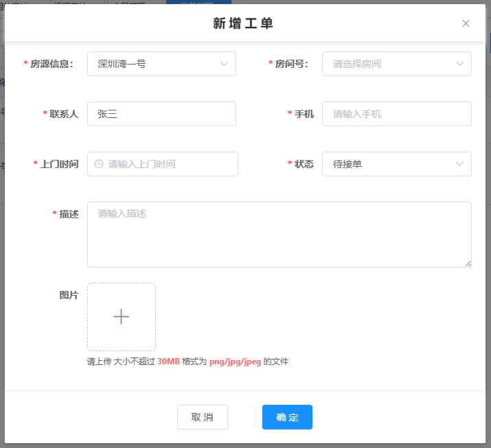This screenshot has width=491, height=448.
Task: Click the 待接单 status value
Action: (x=347, y=164)
